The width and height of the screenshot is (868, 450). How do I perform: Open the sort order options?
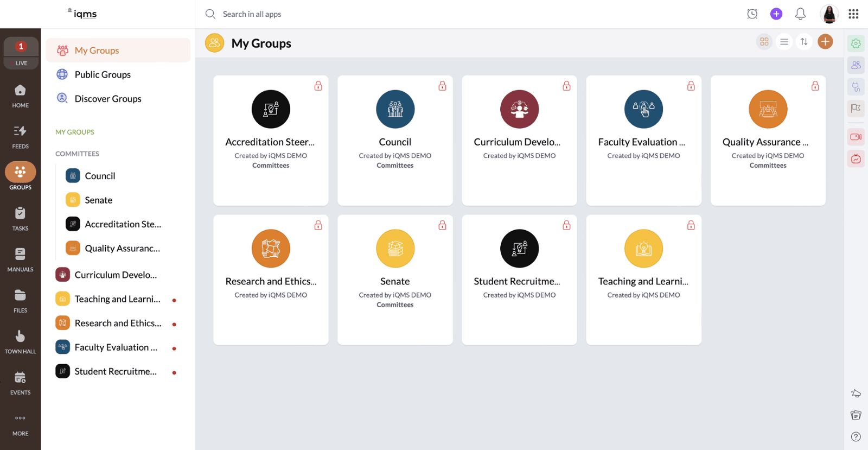pyautogui.click(x=804, y=42)
